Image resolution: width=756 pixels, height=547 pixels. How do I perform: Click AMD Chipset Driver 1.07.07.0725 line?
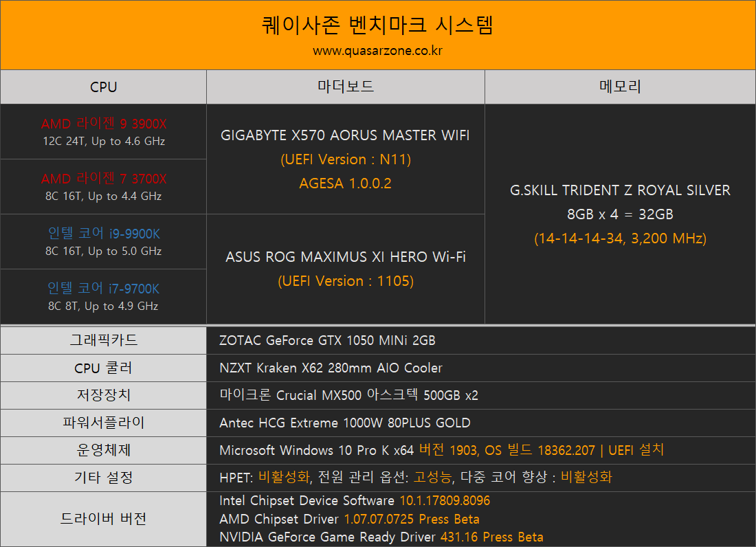pos(350,519)
